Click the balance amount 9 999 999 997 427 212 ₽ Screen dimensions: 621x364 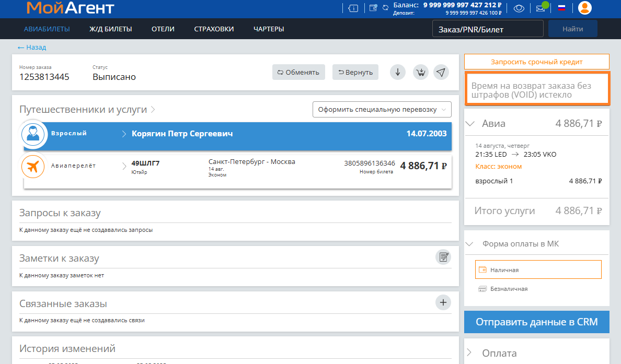pos(462,5)
